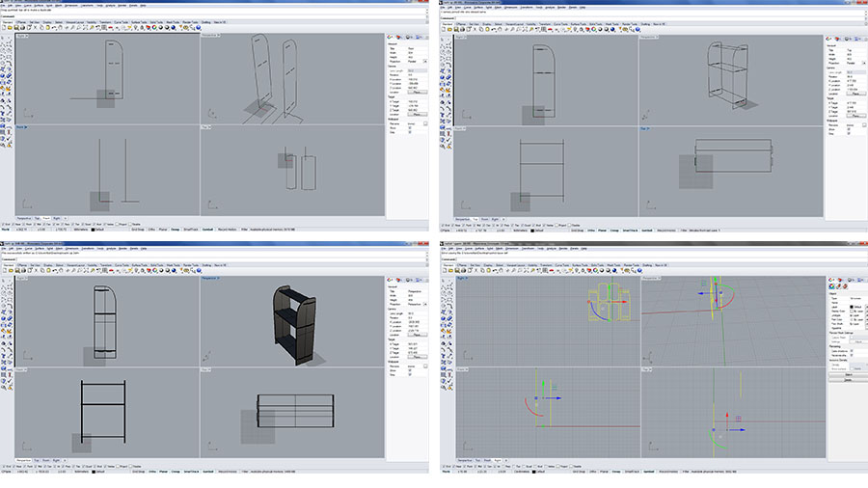Screen dimensions: 868x488
Task: Toggle Project osnap checkbox in two-panels window
Action: [117, 224]
